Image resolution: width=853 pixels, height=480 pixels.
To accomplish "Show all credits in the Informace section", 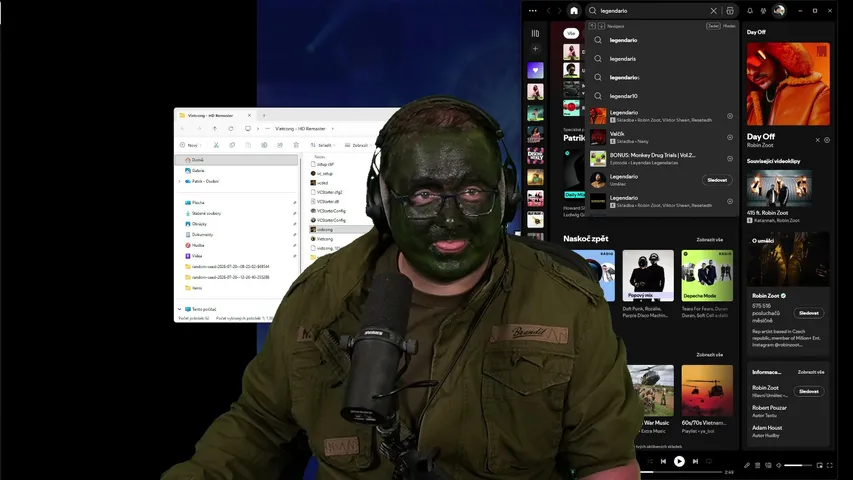I will pyautogui.click(x=811, y=372).
